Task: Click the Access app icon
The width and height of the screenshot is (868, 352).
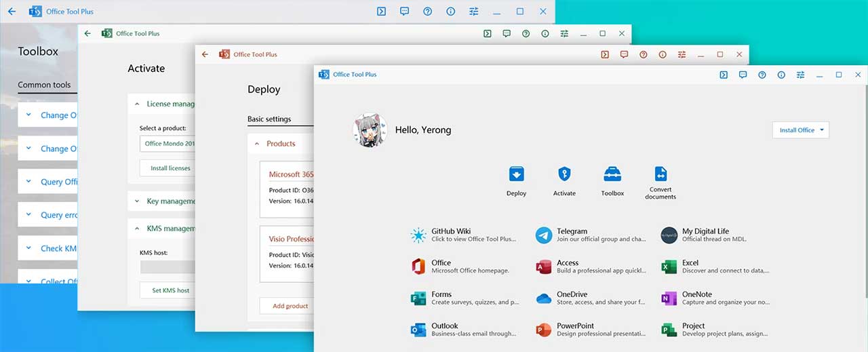Action: point(543,267)
